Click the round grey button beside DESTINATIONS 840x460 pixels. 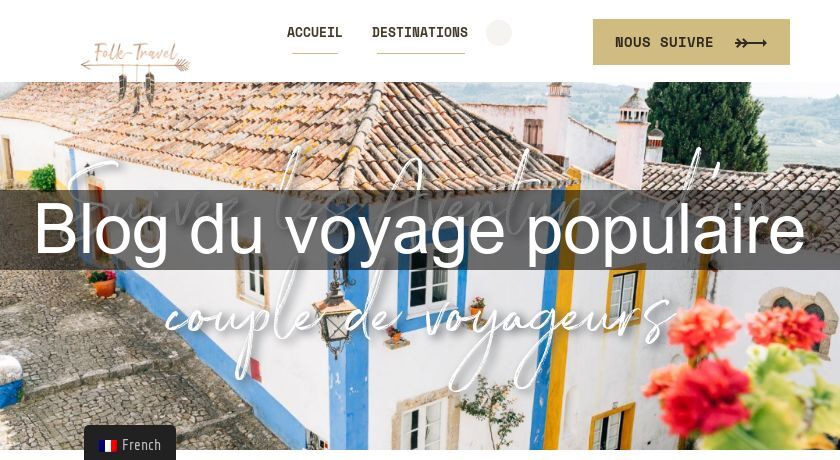coord(499,33)
